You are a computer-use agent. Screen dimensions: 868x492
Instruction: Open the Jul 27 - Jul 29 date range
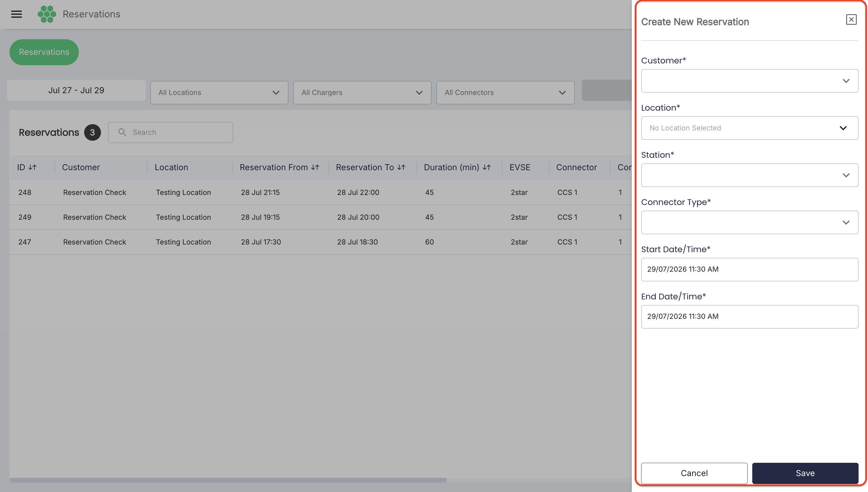(x=76, y=90)
